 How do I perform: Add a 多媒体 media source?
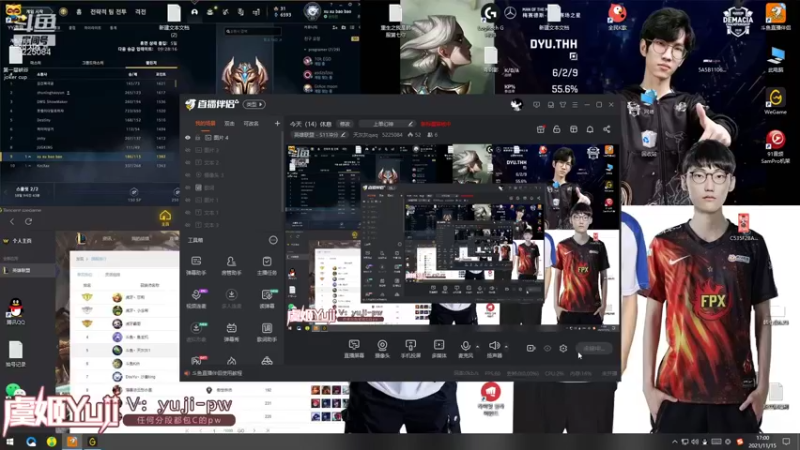tap(439, 349)
